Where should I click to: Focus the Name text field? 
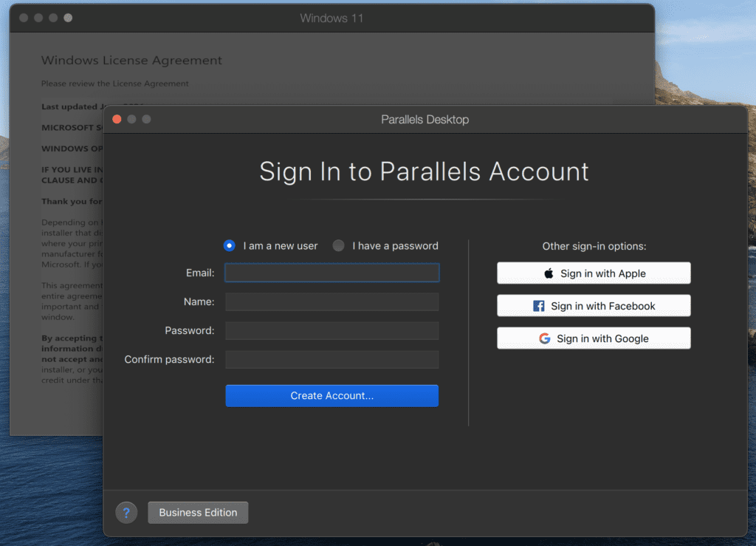pos(331,301)
